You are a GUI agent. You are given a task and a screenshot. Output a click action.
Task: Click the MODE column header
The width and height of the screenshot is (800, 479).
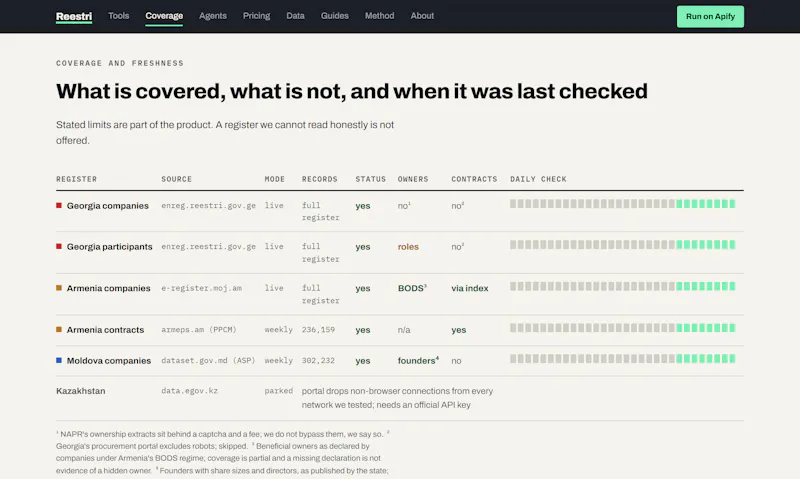[274, 179]
